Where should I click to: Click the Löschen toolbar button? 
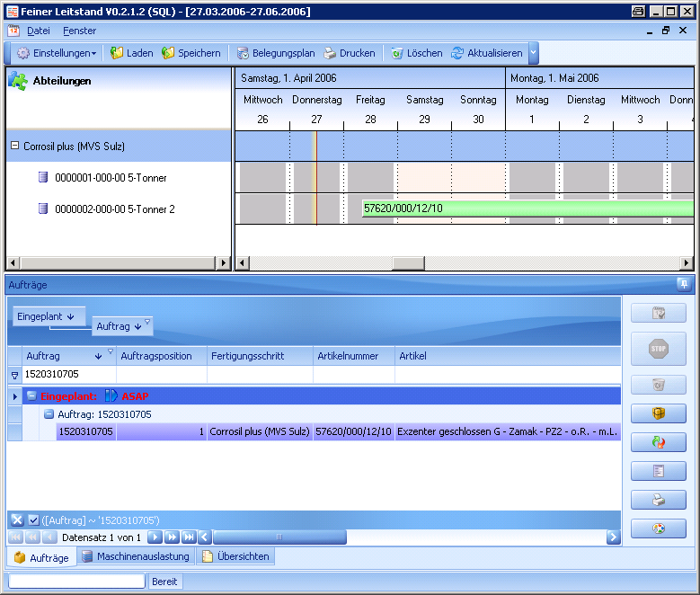pos(416,53)
